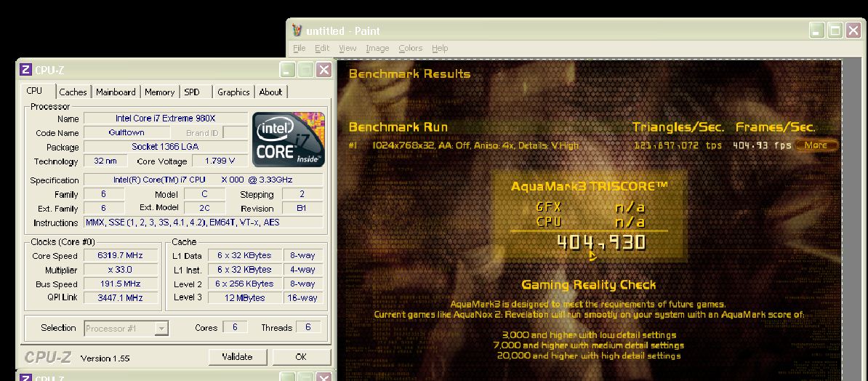This screenshot has height=381, width=868.
Task: Open the Mainboard tab
Action: (x=116, y=92)
